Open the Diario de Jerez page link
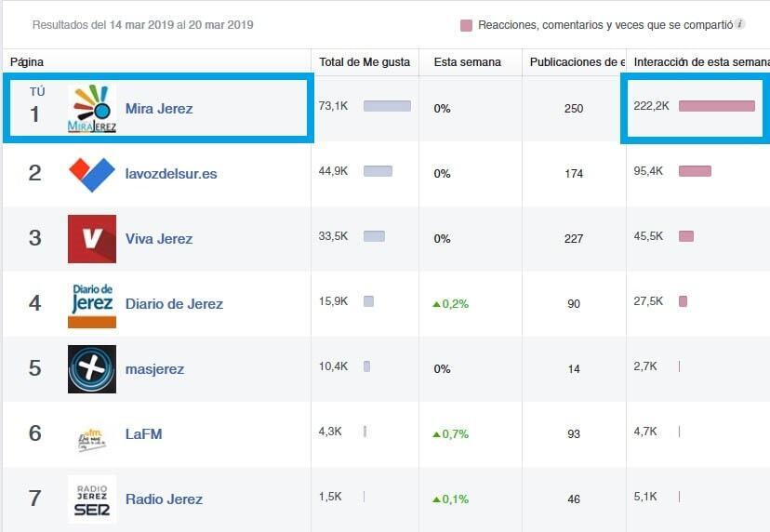The width and height of the screenshot is (770, 532). coord(174,304)
